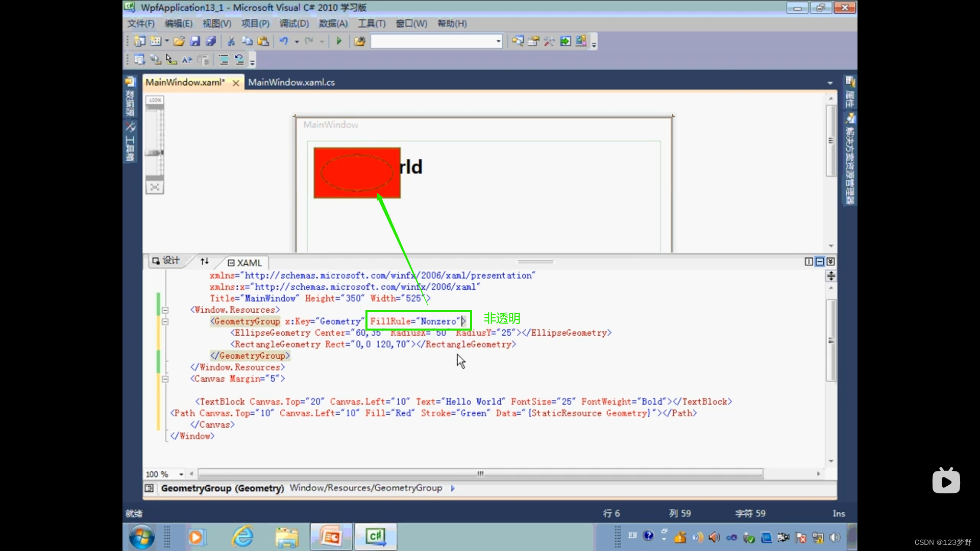Image resolution: width=980 pixels, height=551 pixels.
Task: Open the Windows Start orb
Action: (x=142, y=537)
